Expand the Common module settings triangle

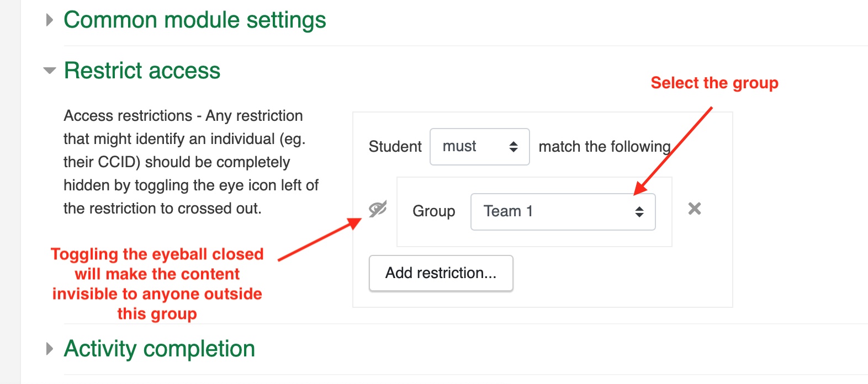coord(50,20)
